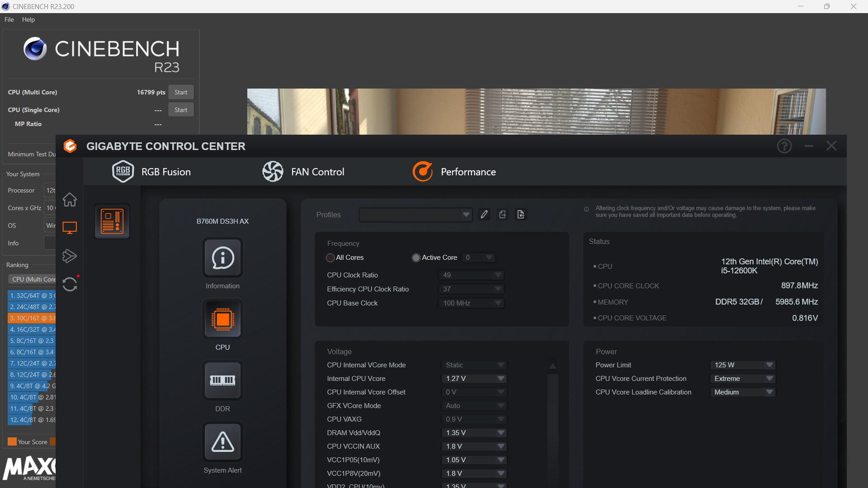The image size is (868, 488).
Task: Select ranking entry 3. 10C/16T
Action: click(x=32, y=318)
